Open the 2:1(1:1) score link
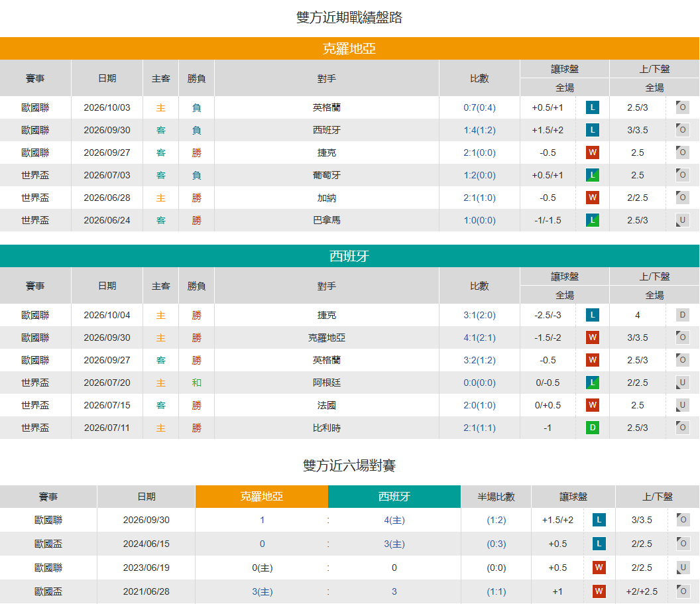The height and width of the screenshot is (604, 700). [x=479, y=428]
